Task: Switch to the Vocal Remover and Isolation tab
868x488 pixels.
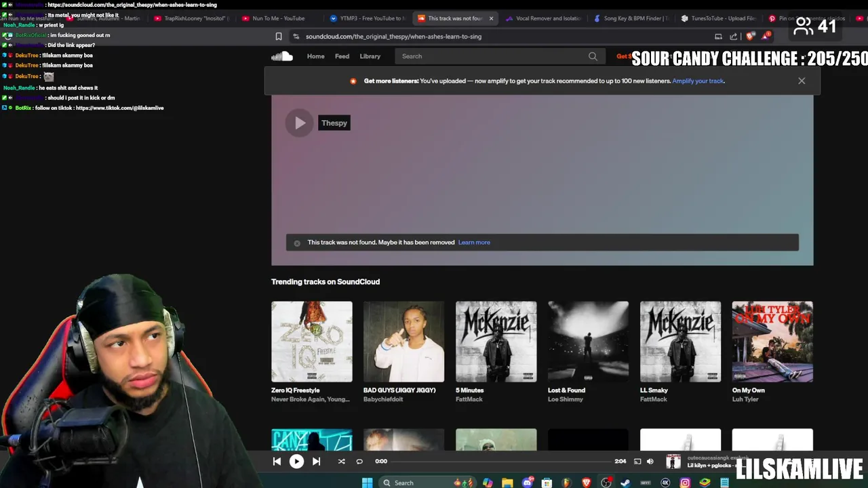Action: [x=544, y=18]
